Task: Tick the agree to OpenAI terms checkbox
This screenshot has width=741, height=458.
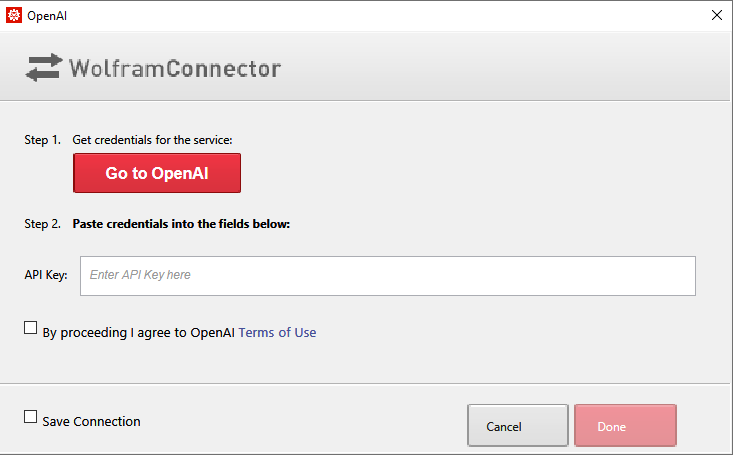Action: pyautogui.click(x=31, y=328)
